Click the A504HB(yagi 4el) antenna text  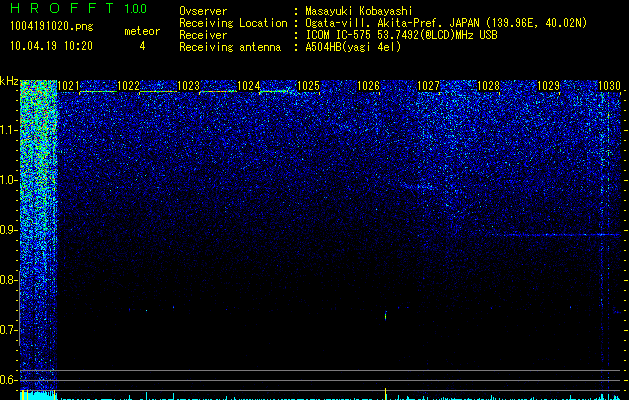(353, 47)
